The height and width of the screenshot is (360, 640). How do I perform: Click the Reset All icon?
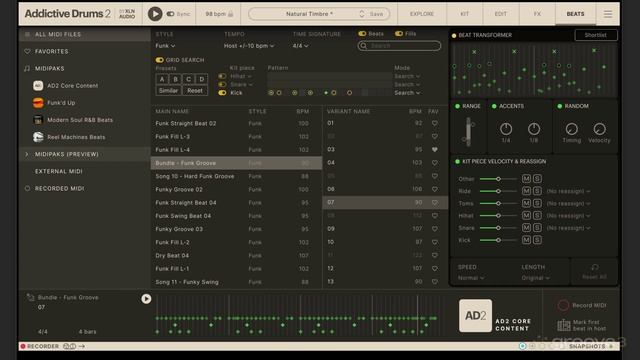(x=595, y=267)
